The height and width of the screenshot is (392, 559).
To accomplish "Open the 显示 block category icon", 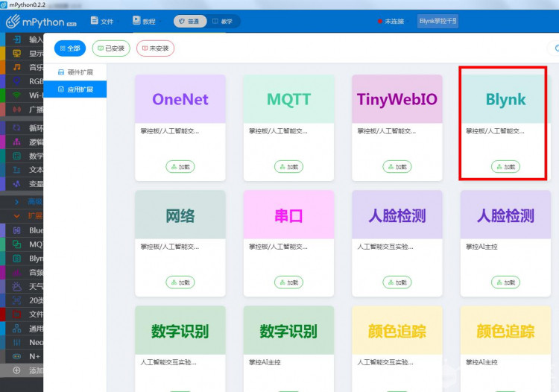I will (x=16, y=54).
